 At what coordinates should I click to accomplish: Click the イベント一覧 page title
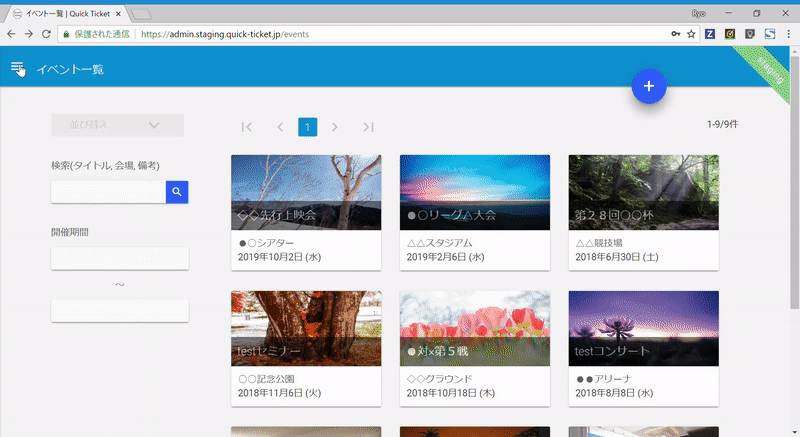coord(70,69)
